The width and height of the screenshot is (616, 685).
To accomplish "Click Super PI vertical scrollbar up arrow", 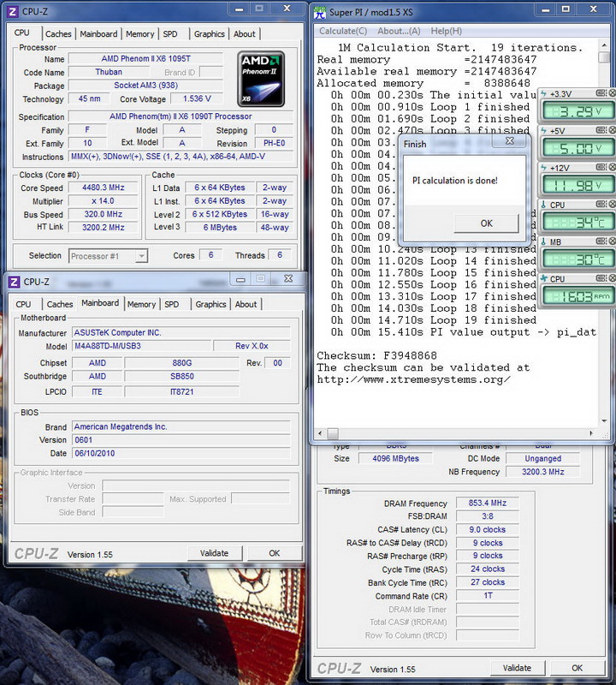I will coord(604,45).
